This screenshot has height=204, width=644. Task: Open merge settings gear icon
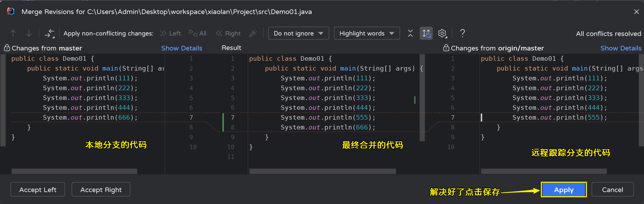point(442,33)
